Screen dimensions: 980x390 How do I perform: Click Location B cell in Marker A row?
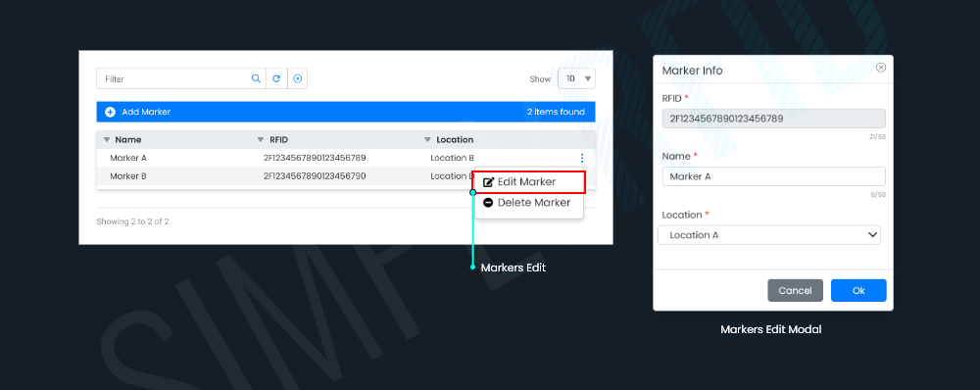(x=453, y=158)
